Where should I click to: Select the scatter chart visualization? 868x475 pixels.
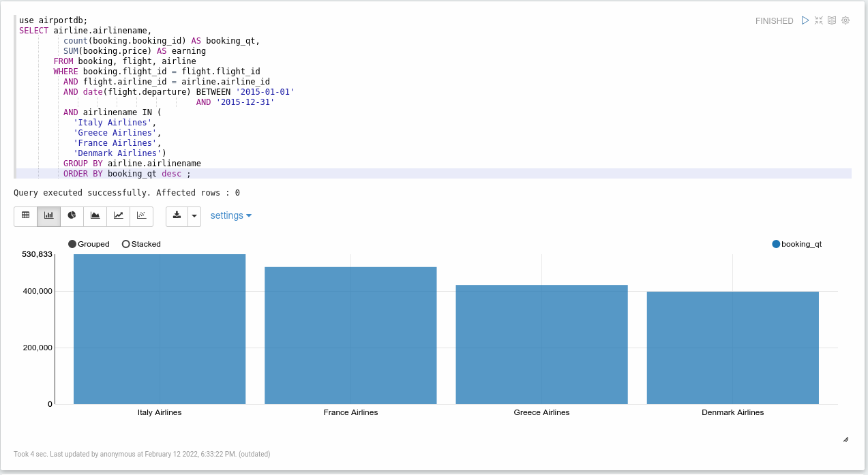click(141, 215)
